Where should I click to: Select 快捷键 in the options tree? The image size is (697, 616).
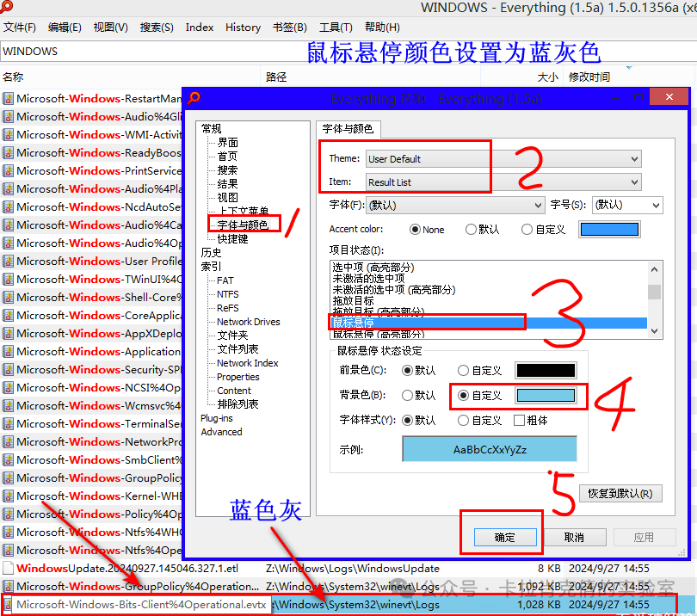(232, 239)
